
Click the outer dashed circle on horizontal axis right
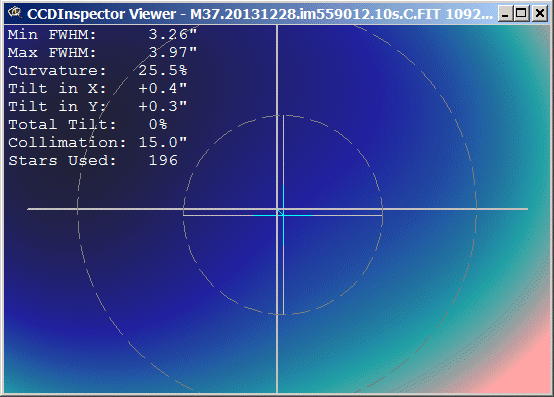click(x=476, y=209)
